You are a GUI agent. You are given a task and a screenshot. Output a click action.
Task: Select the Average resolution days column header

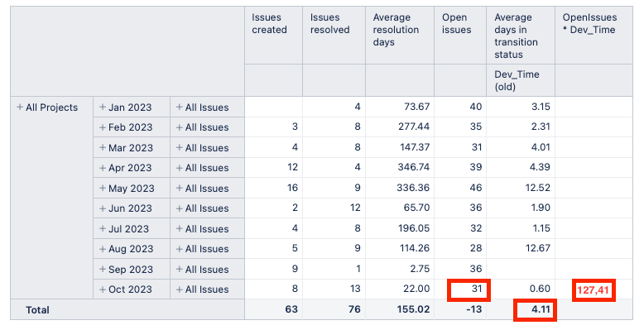click(x=400, y=36)
